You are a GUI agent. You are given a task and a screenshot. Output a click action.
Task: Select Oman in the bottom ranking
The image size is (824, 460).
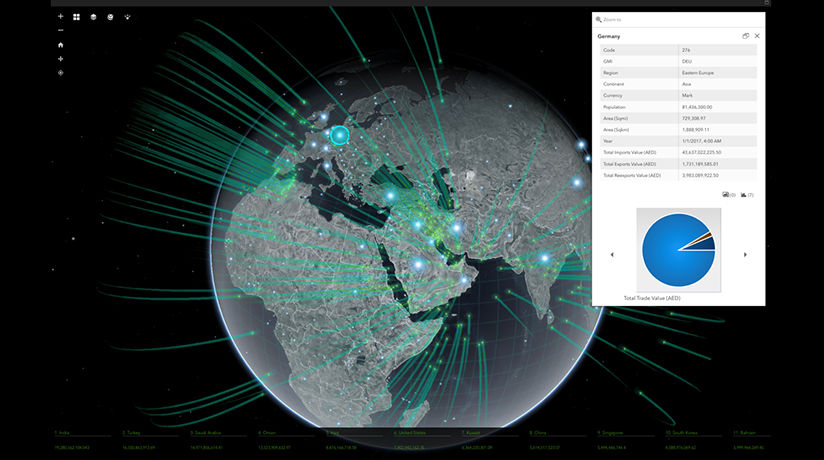tap(267, 433)
